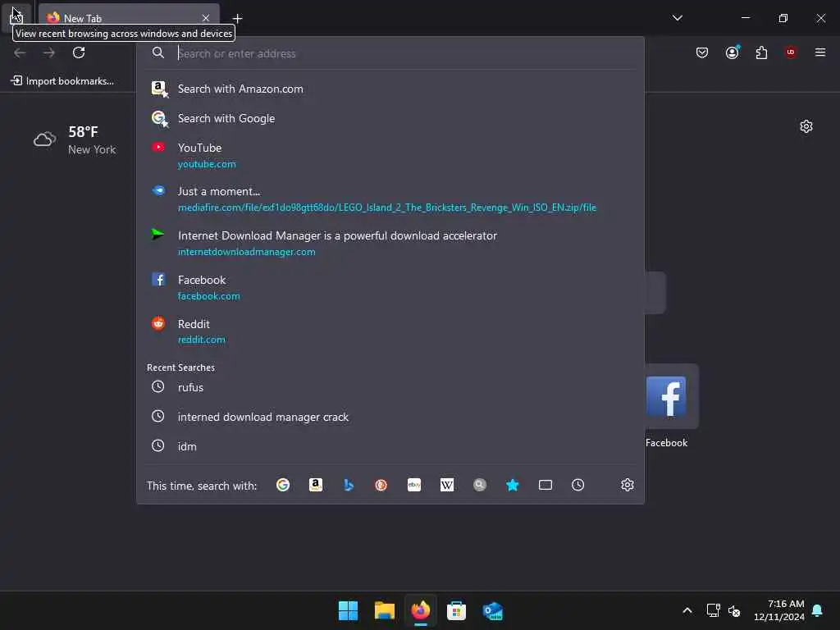Open the Extensions panel
This screenshot has height=630, width=840.
point(761,52)
